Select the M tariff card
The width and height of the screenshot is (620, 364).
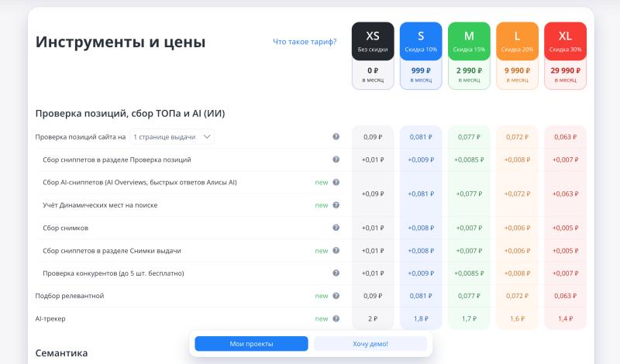click(x=469, y=42)
